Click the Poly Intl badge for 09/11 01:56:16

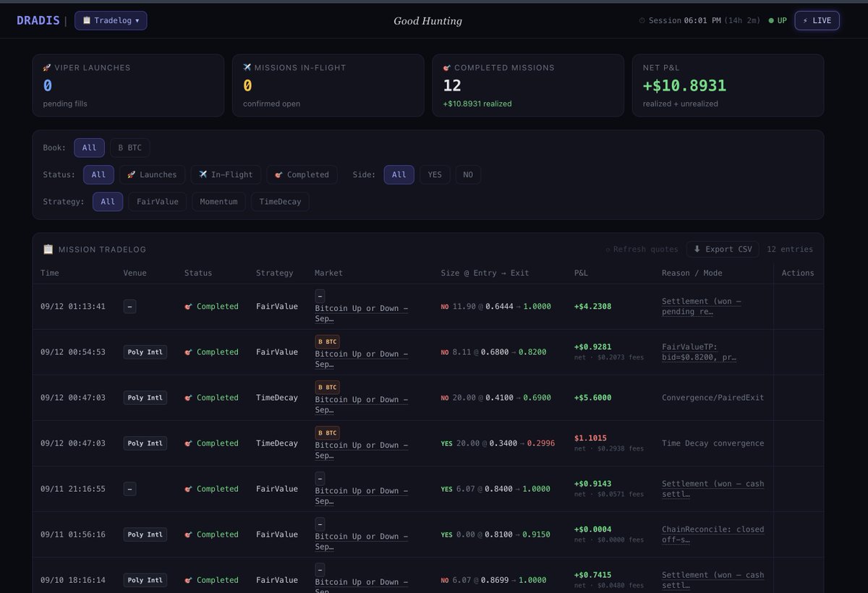pos(145,534)
